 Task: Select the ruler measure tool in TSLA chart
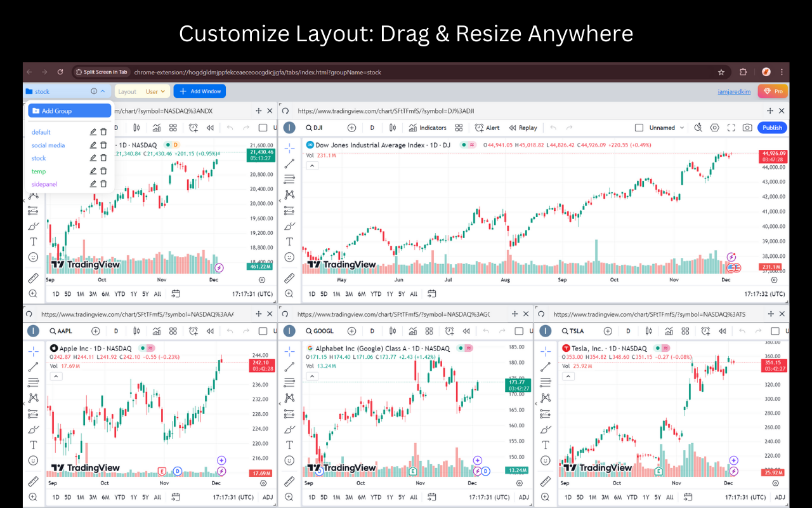tap(546, 481)
